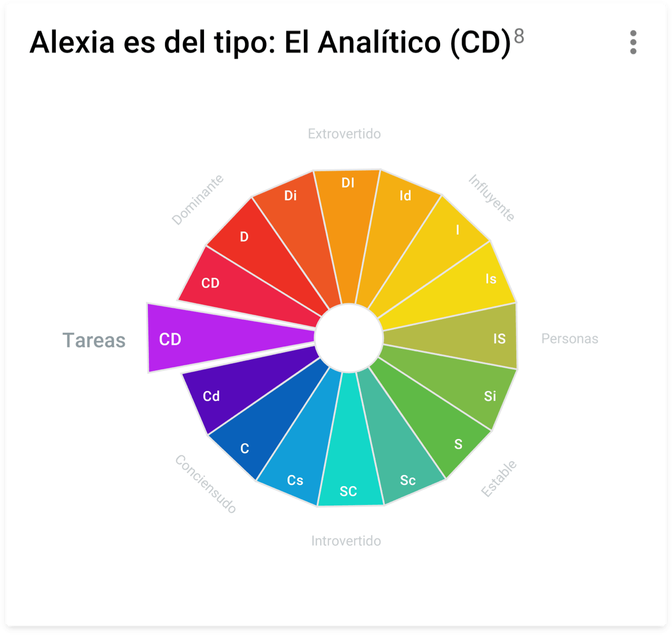Open the three-dot options menu
Image resolution: width=672 pixels, height=635 pixels.
click(x=633, y=42)
